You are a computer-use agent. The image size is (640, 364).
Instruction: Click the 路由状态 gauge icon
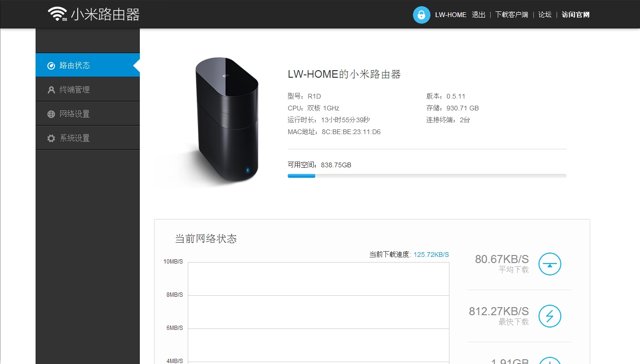coord(51,65)
